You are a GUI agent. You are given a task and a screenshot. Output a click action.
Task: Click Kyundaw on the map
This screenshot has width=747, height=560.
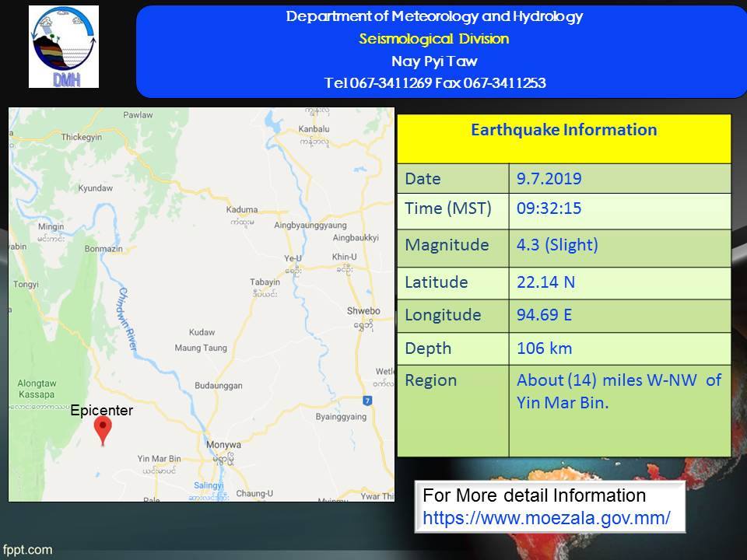pos(95,188)
